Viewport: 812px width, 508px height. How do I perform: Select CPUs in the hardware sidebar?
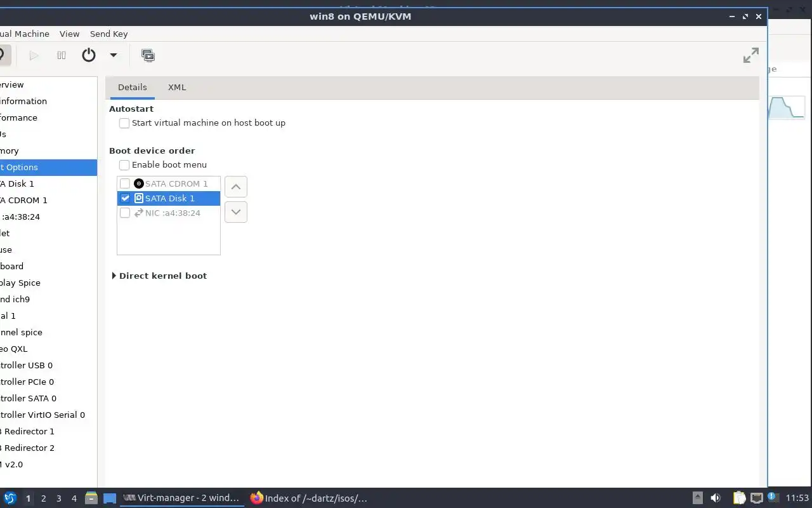coord(48,134)
